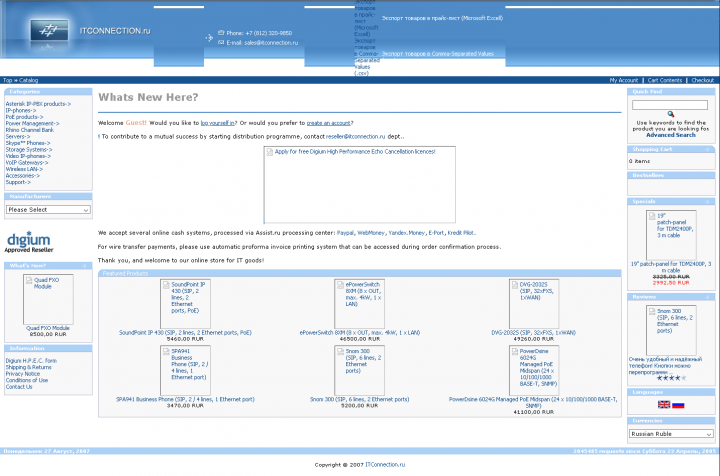Click the Microsoft Excel price-list export link

(x=442, y=18)
